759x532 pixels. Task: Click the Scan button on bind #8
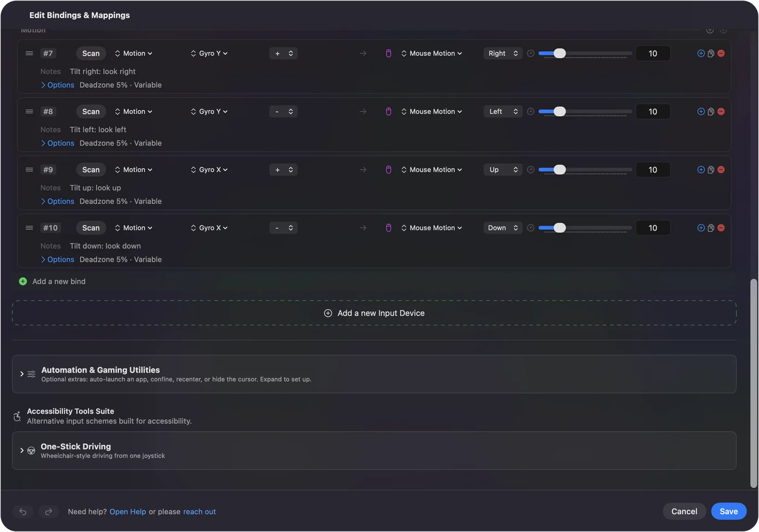click(x=91, y=111)
